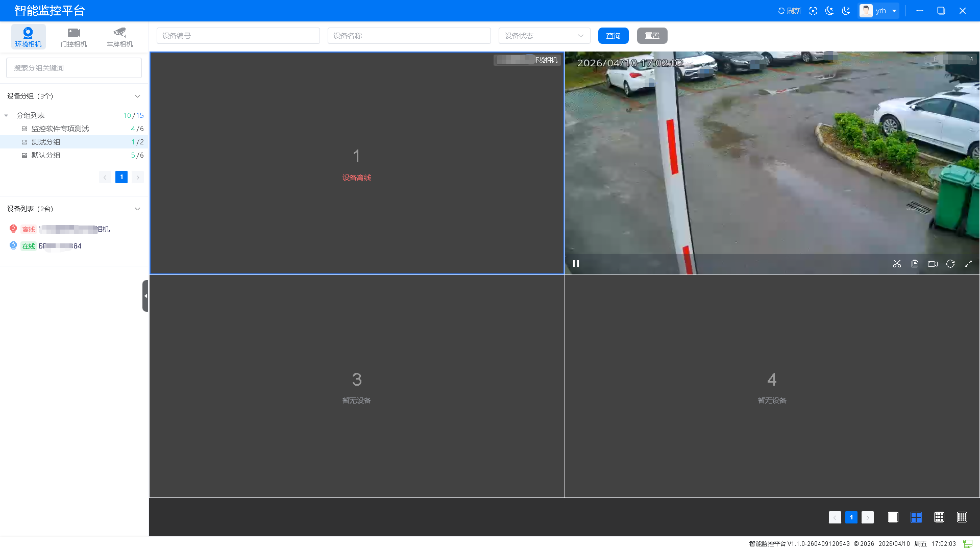Switch to sixteen-grid layout view
This screenshot has height=551, width=980.
962,517
